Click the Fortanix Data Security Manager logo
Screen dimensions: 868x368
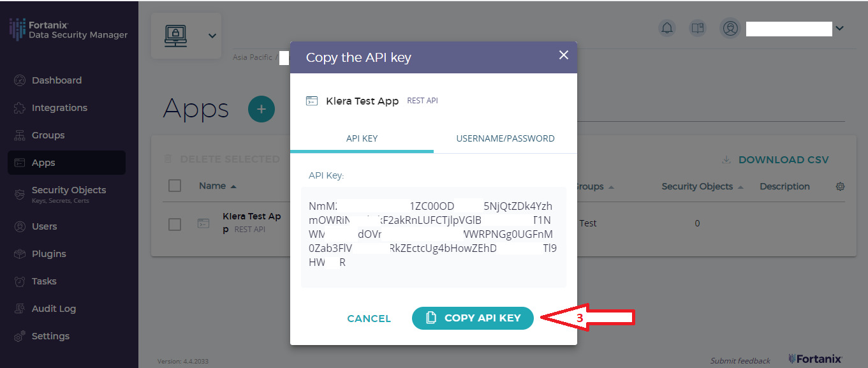tap(68, 30)
